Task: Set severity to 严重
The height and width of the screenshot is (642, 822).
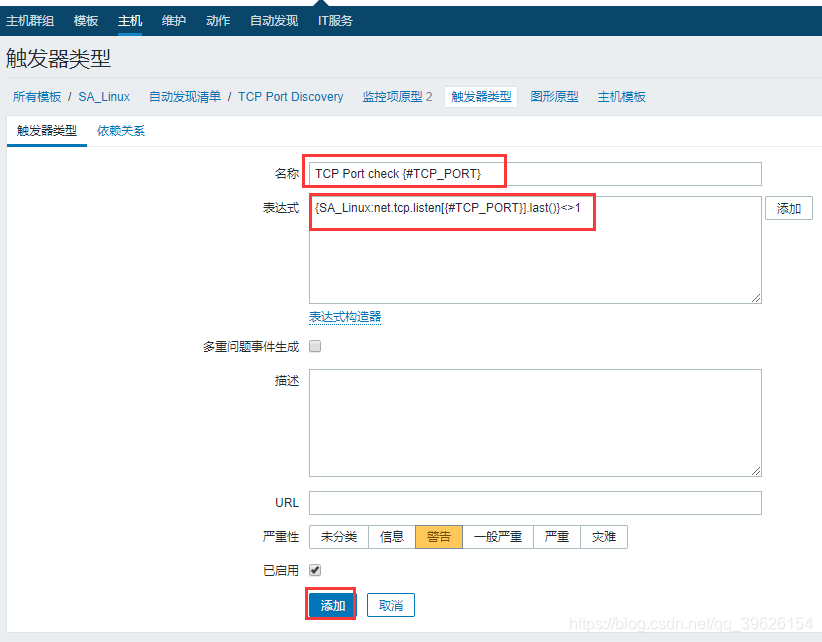Action: 557,537
